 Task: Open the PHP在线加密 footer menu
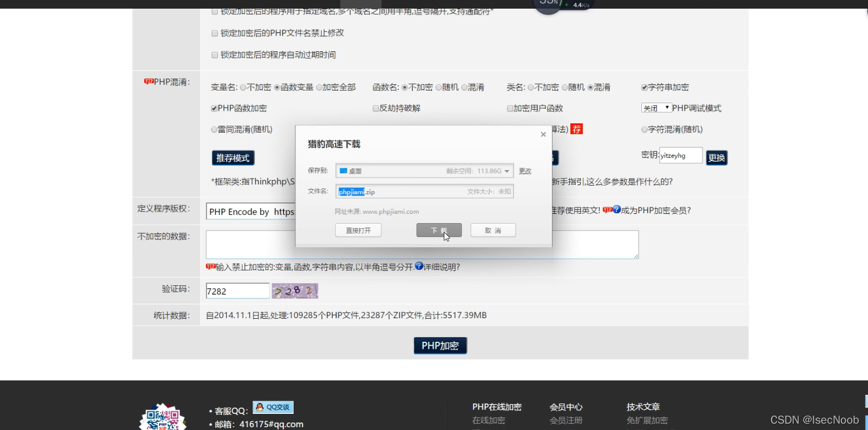pyautogui.click(x=497, y=406)
